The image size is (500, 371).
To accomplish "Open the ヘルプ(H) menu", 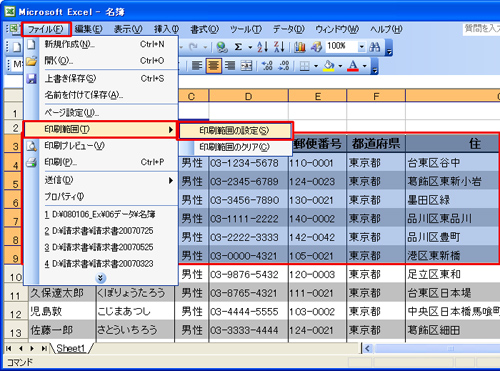I will 386,29.
